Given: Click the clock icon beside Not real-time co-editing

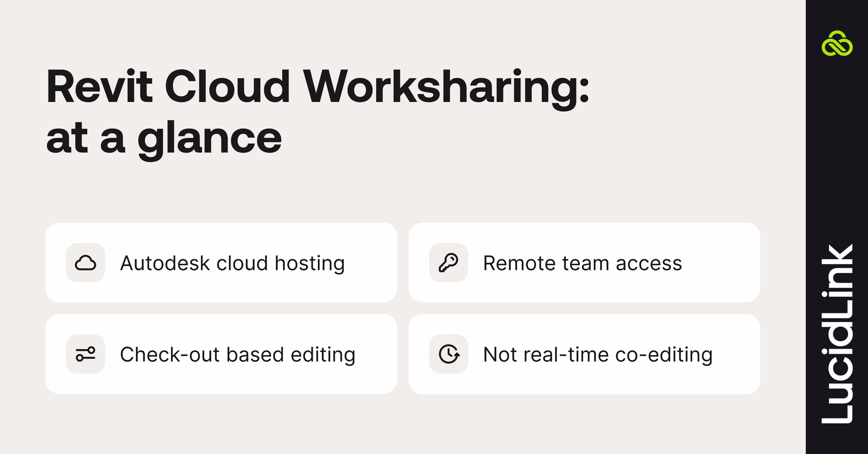Looking at the screenshot, I should coord(448,354).
